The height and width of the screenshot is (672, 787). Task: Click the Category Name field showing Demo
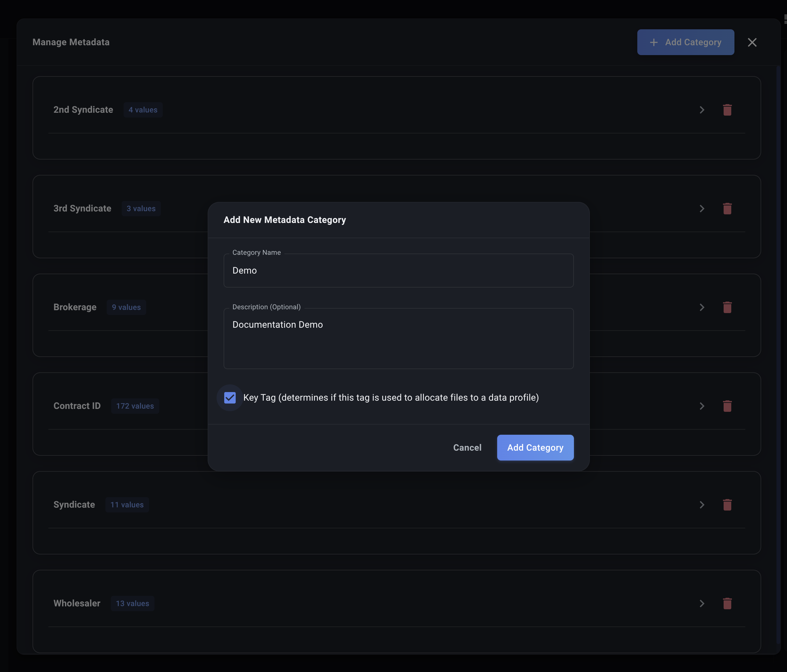coord(398,270)
